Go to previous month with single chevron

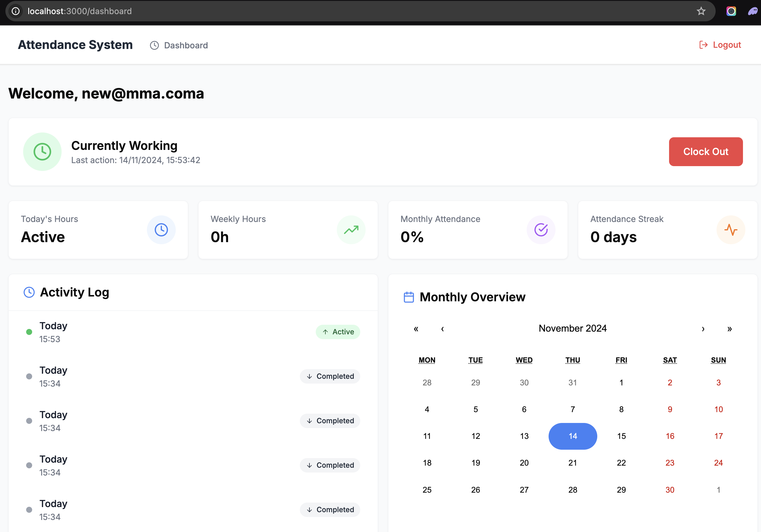(x=443, y=328)
